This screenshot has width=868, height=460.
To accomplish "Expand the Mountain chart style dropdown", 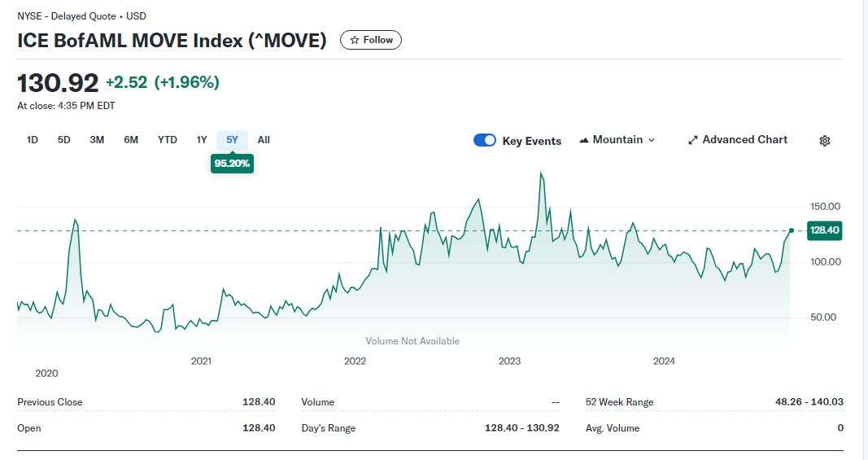I will [617, 140].
